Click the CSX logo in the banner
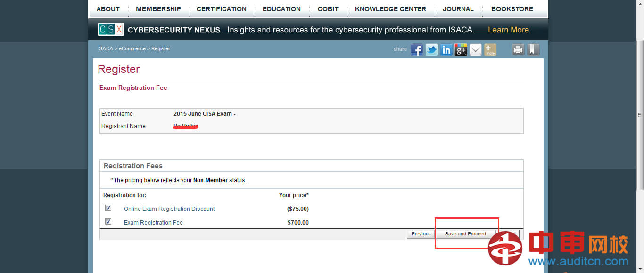Screen dimensions: 644x273 111,30
